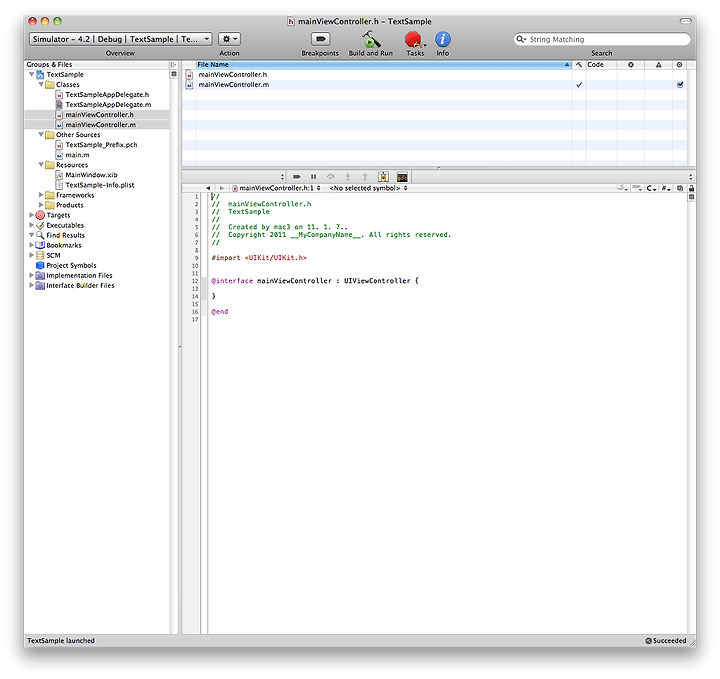Screen dimensions: 720x679
Task: Click the deactivate breakpoints icon in debugger bar
Action: (297, 177)
